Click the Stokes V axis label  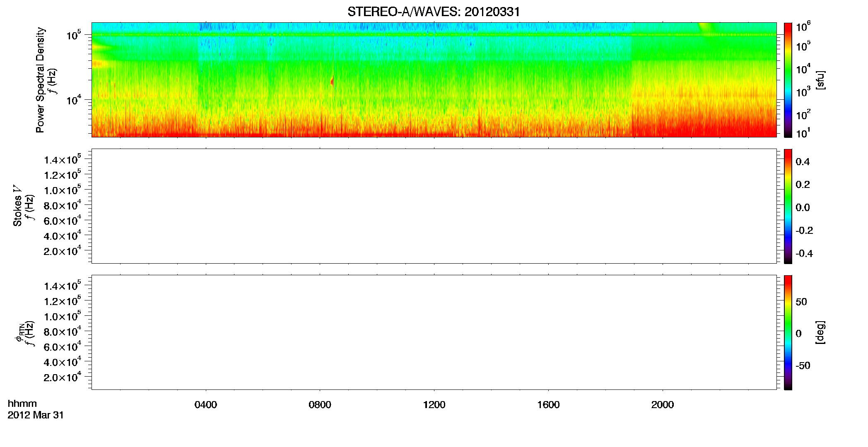pos(18,206)
